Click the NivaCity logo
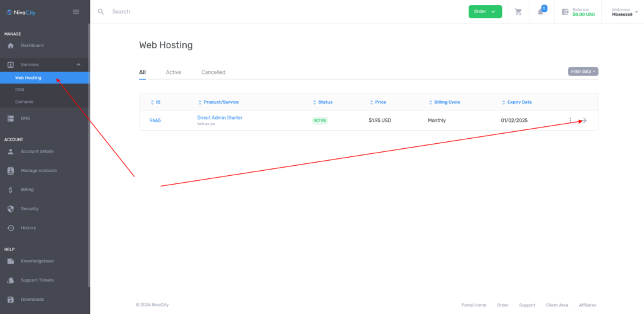Screen dimensions: 644x314 coord(21,13)
